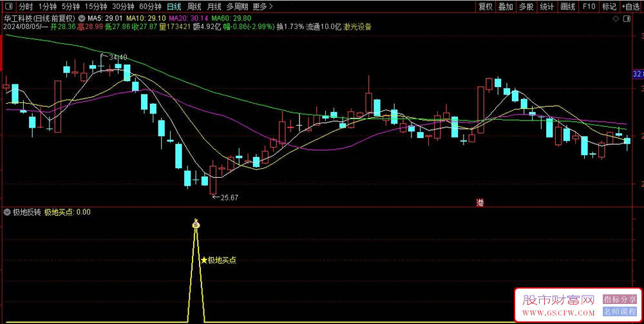Click the 收27.87 close price value
Viewport: 644px width, 324px height.
[x=145, y=27]
